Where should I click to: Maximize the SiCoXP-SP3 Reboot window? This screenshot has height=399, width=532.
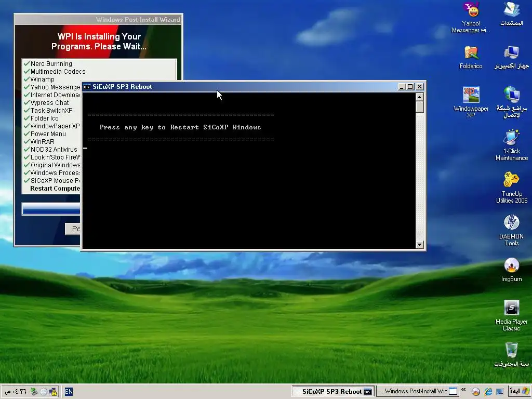[x=410, y=87]
